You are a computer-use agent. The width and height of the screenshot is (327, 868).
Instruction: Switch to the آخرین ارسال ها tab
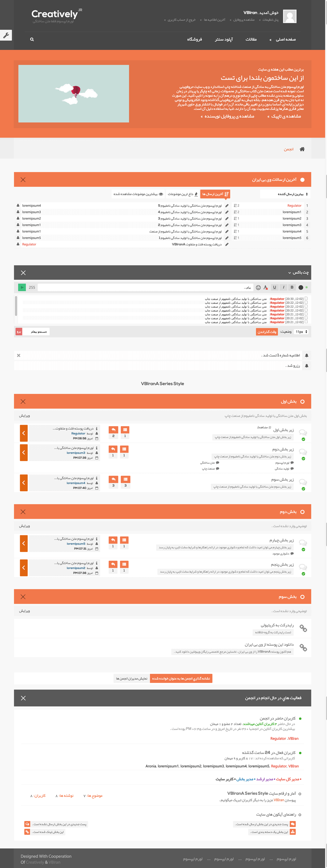tap(215, 194)
